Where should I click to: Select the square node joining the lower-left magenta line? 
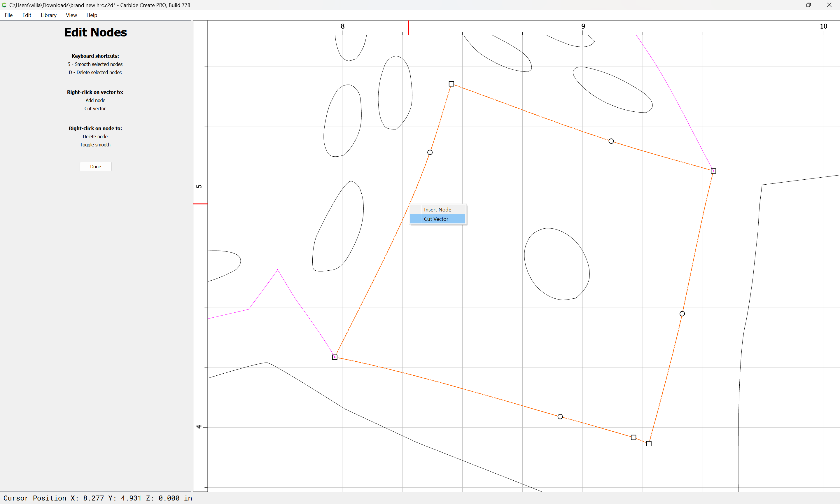(x=335, y=357)
